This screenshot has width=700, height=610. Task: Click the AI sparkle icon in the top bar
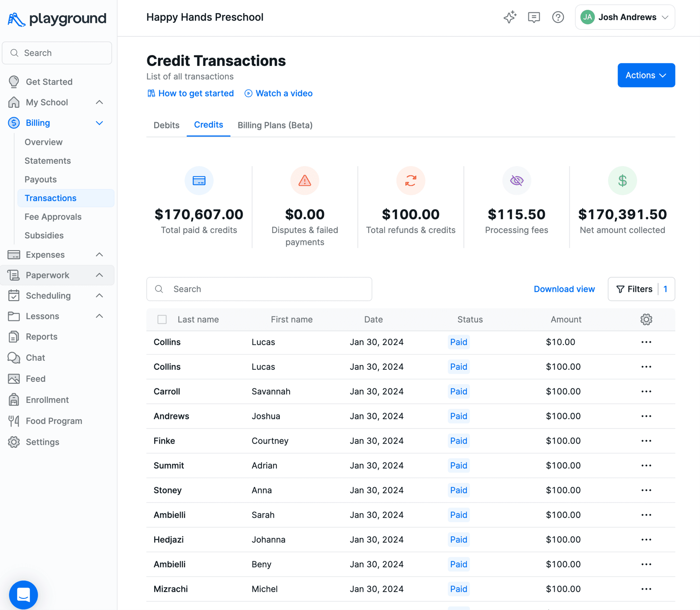pyautogui.click(x=510, y=17)
